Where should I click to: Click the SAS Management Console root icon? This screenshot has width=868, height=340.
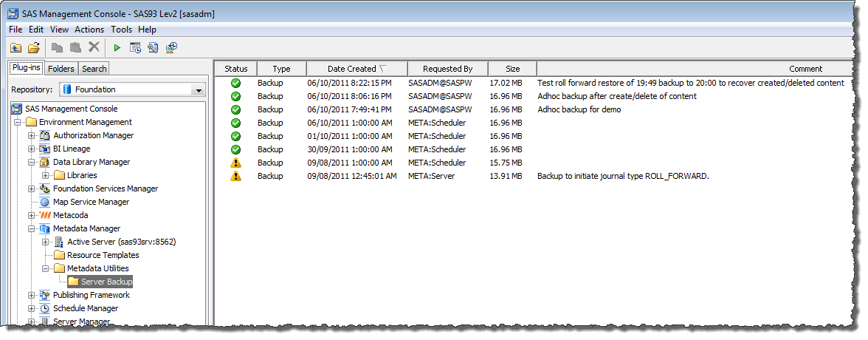pyautogui.click(x=17, y=109)
